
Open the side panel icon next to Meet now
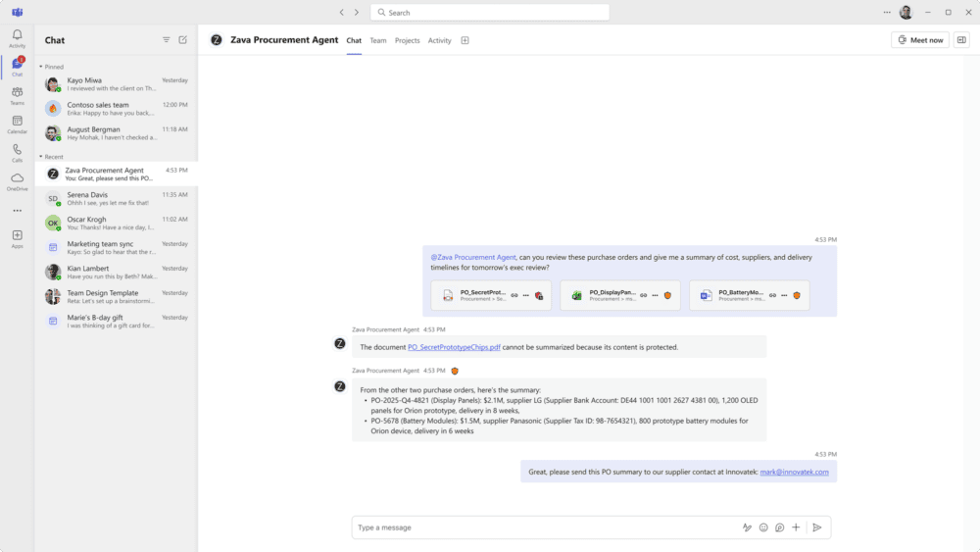[961, 40]
